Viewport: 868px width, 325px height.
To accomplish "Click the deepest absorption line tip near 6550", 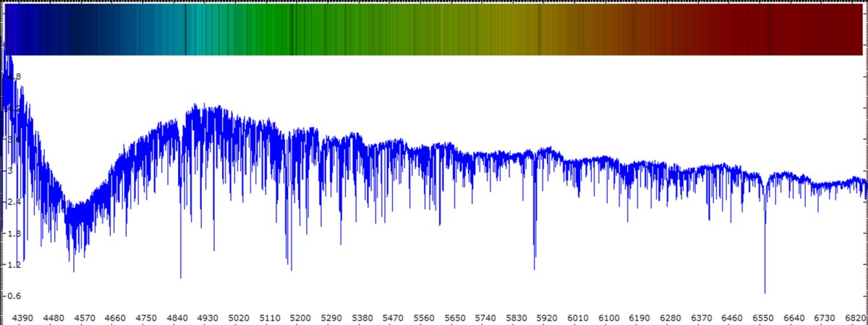I will tap(765, 292).
